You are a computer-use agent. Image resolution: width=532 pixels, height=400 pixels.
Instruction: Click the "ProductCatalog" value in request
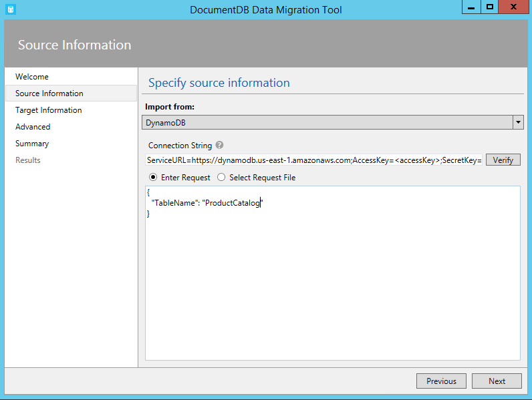click(x=233, y=203)
